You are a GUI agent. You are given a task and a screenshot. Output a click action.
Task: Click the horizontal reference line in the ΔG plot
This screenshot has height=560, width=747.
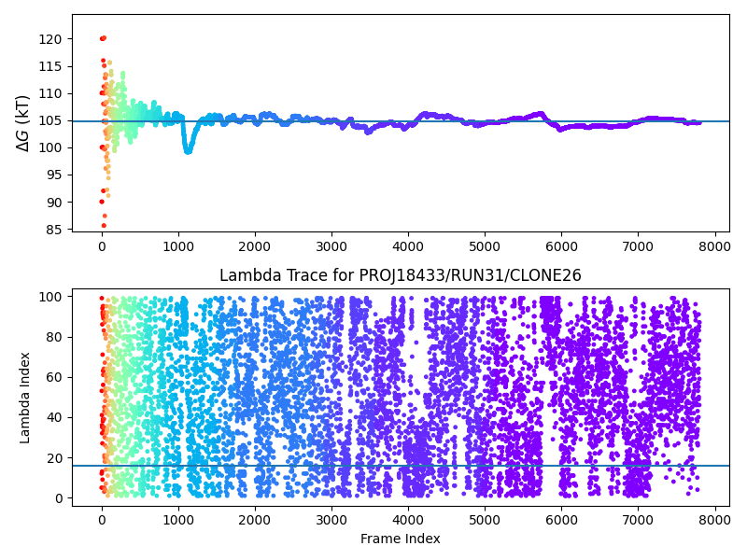402,121
